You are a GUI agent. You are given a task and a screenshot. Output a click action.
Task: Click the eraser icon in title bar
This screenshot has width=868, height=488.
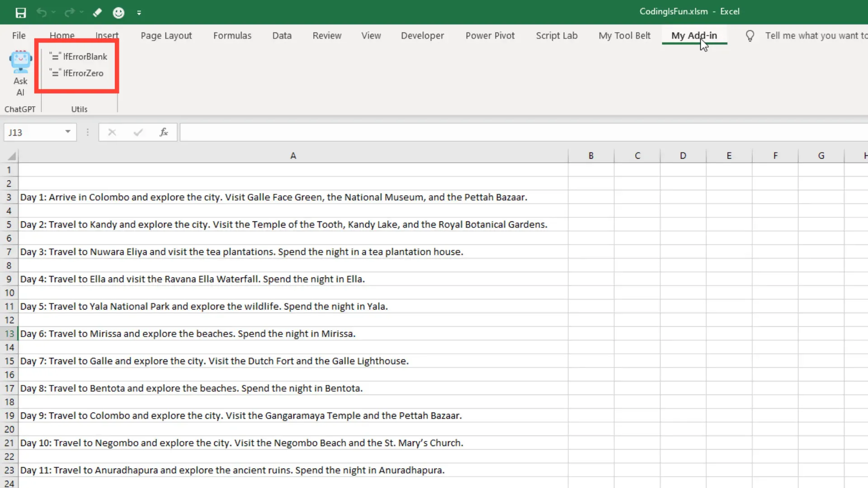tap(97, 13)
